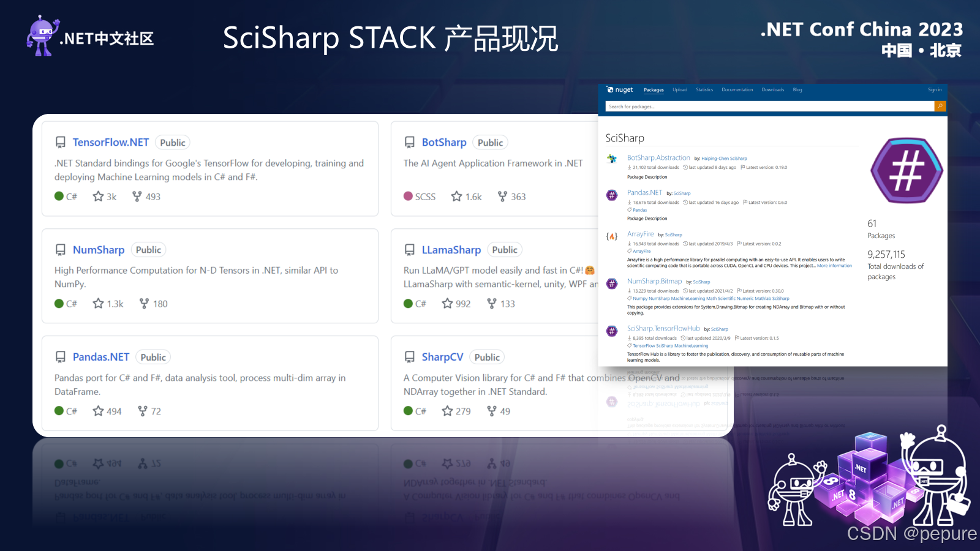
Task: Click the Public badge on LLamaSharp
Action: [x=505, y=250]
